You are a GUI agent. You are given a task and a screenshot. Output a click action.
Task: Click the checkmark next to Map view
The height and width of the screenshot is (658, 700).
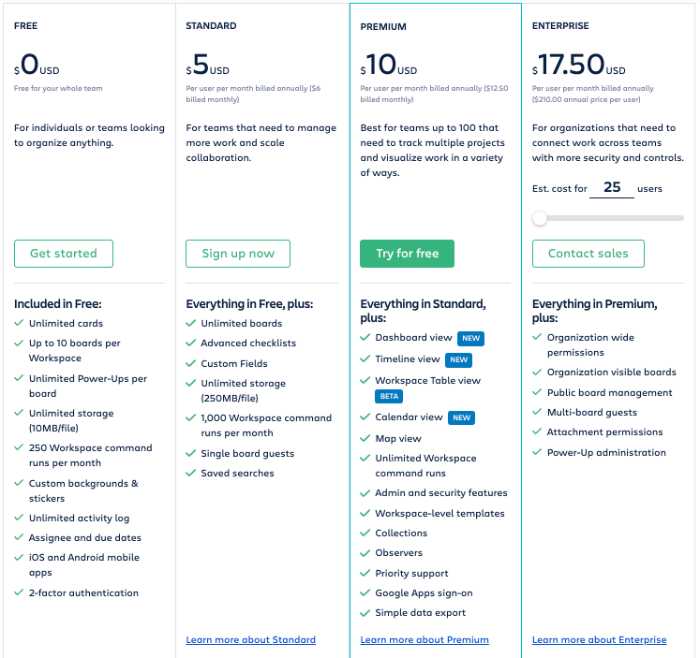(x=365, y=439)
